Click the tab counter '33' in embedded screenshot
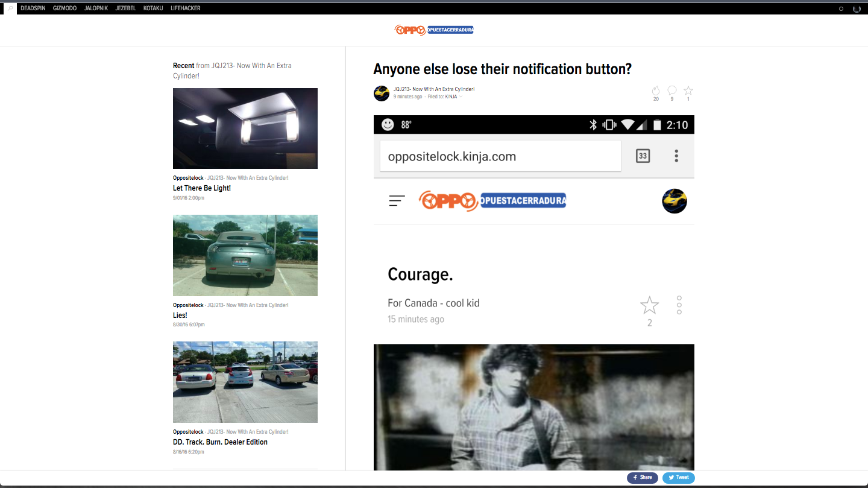This screenshot has width=868, height=488. (x=643, y=156)
